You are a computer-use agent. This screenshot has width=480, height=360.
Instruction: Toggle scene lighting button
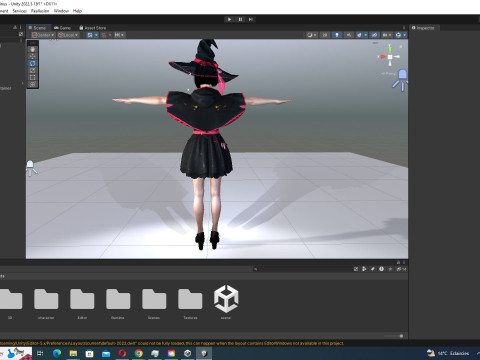tap(337, 35)
